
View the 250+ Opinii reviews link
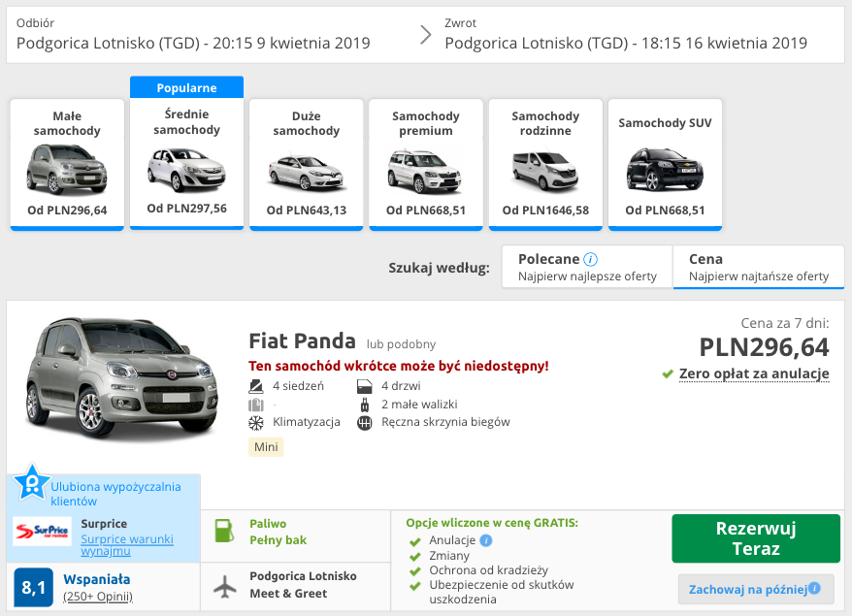(x=98, y=597)
